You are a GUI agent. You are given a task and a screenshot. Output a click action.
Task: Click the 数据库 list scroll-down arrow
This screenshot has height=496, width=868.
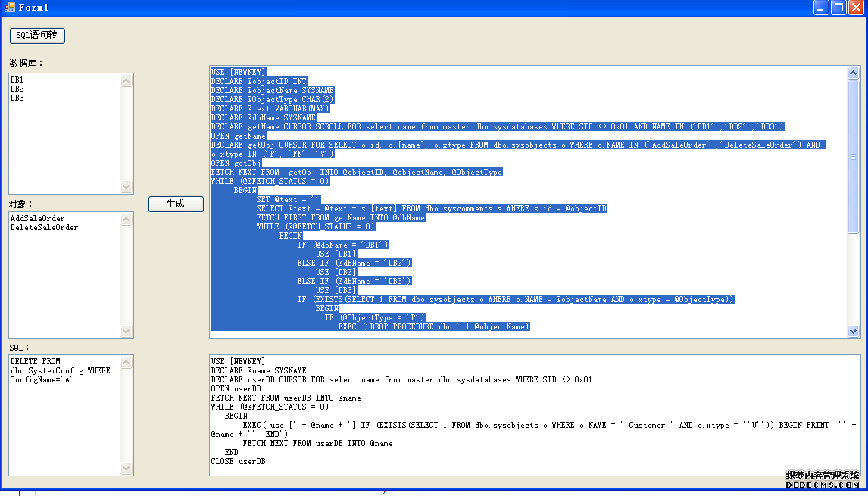[x=126, y=187]
